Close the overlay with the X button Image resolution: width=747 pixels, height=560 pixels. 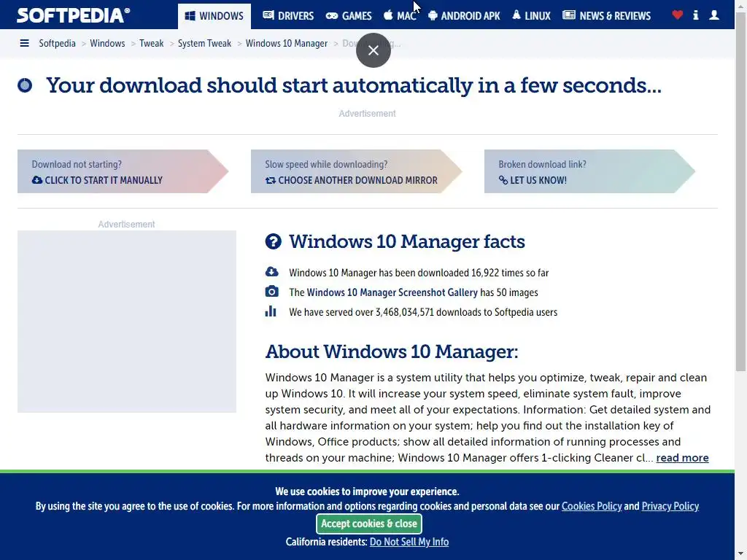(x=373, y=50)
